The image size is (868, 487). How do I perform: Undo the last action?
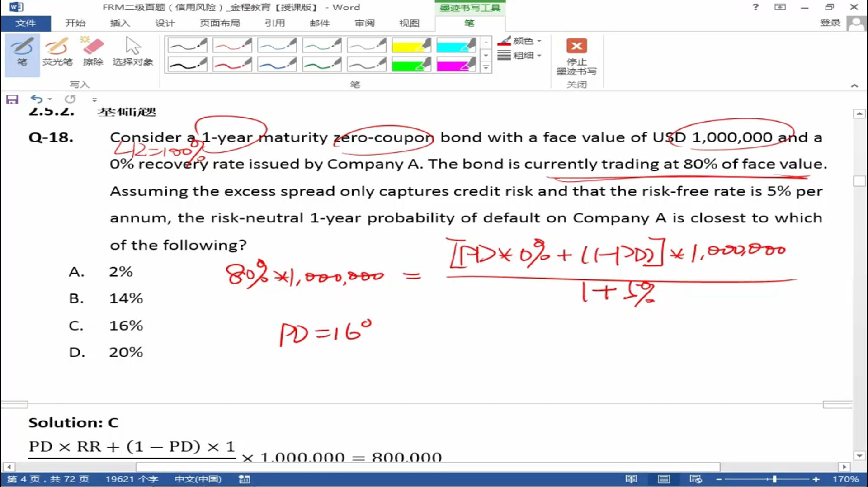36,99
